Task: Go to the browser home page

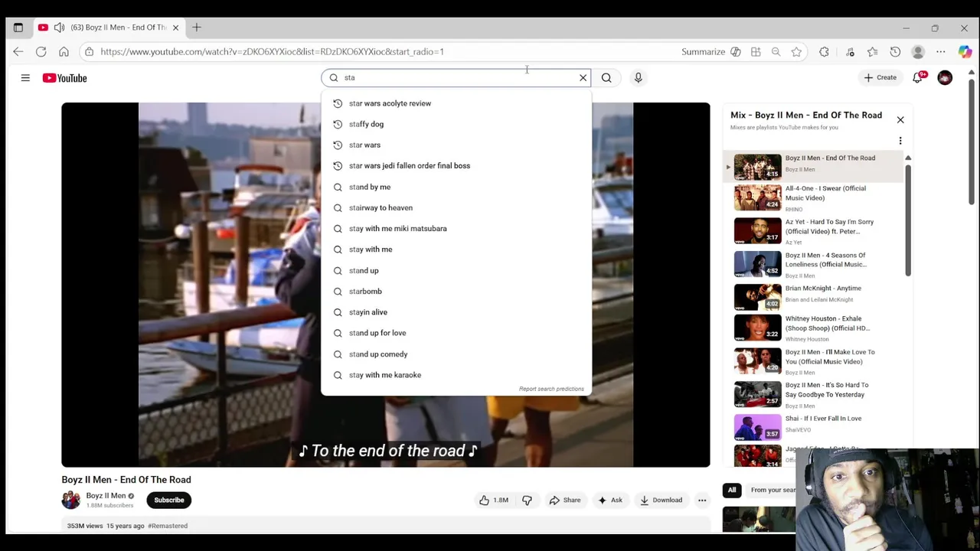Action: pyautogui.click(x=64, y=52)
